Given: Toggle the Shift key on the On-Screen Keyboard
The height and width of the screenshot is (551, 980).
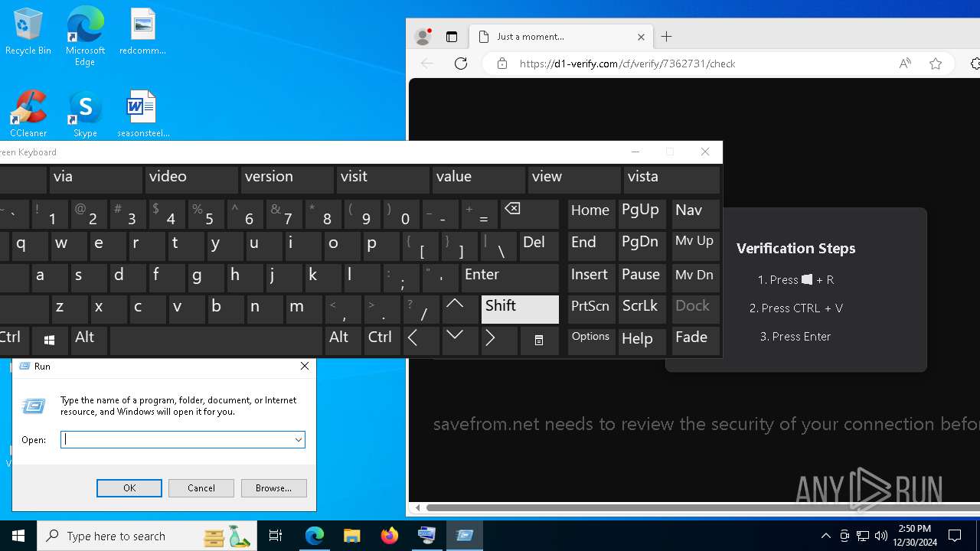Looking at the screenshot, I should [x=521, y=308].
